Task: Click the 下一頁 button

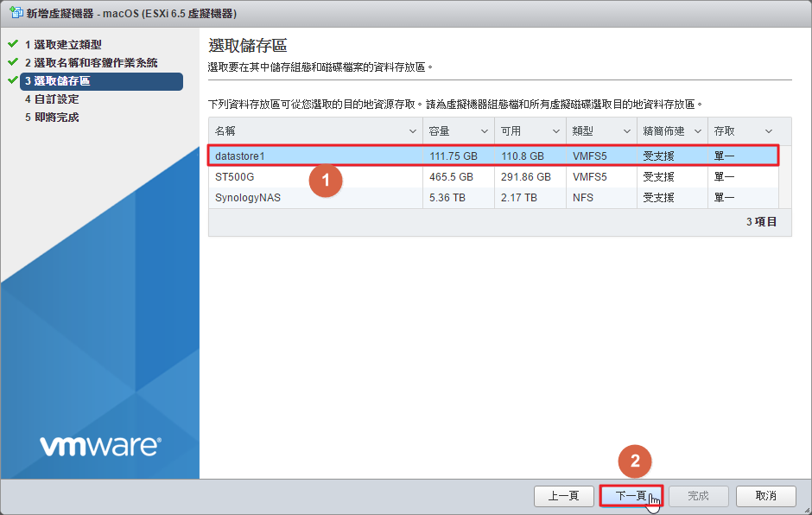Action: 631,496
